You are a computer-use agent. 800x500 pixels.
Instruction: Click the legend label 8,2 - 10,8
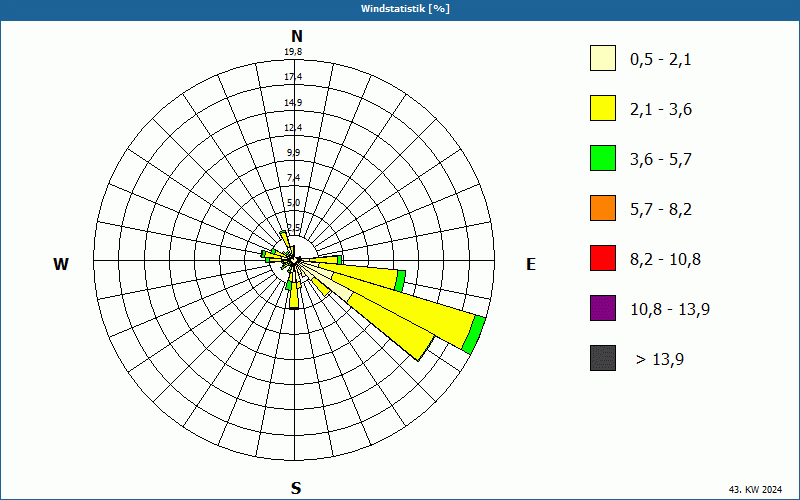665,260
